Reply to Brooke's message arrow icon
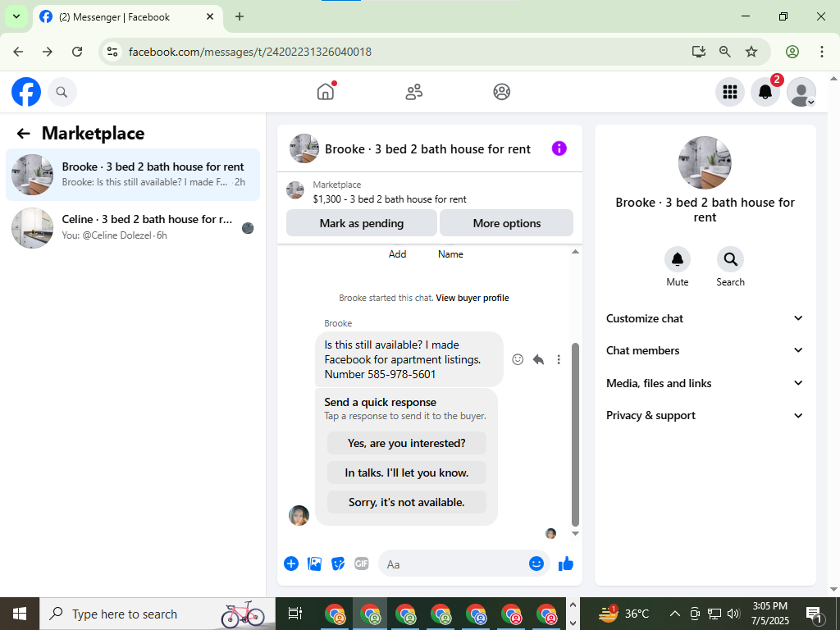This screenshot has width=840, height=630. pos(538,359)
